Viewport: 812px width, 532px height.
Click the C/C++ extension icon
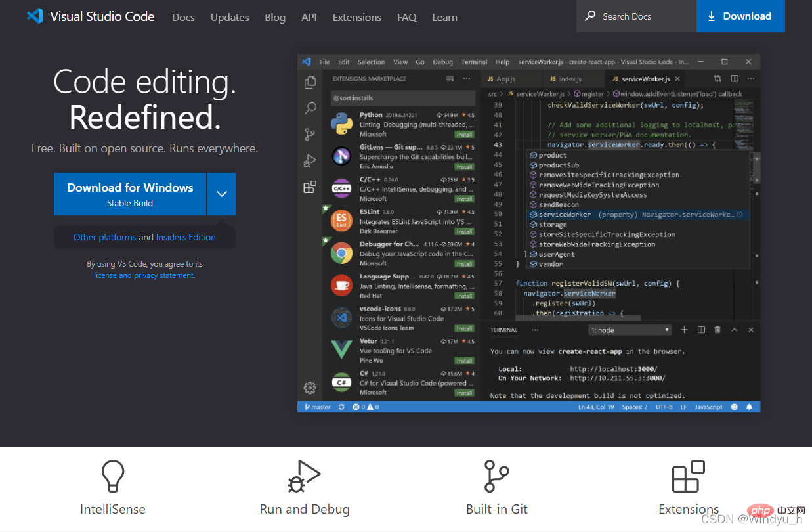(341, 188)
